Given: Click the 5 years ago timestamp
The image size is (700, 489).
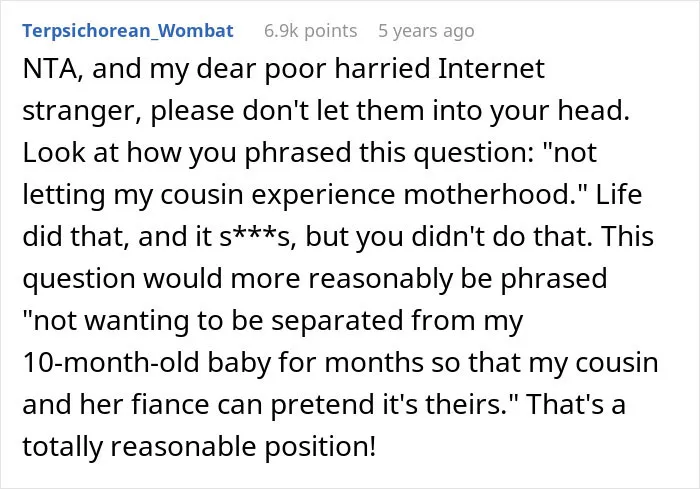Looking at the screenshot, I should pos(426,31).
